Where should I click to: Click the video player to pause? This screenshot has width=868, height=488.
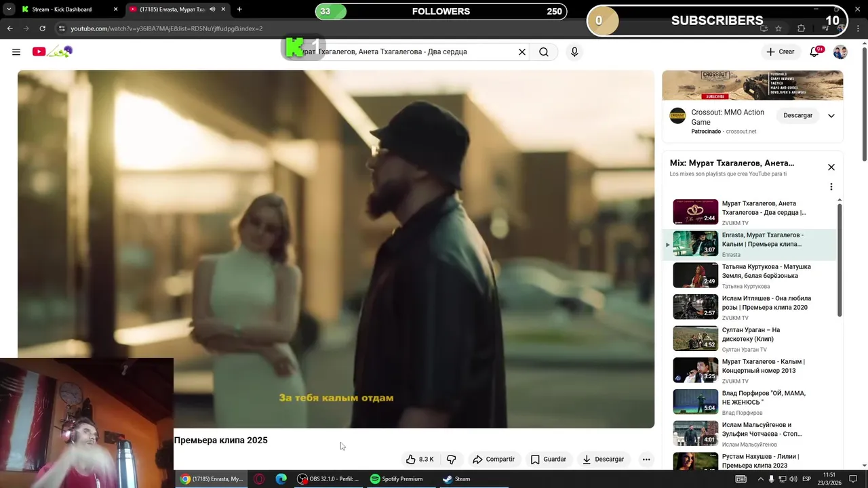click(336, 249)
